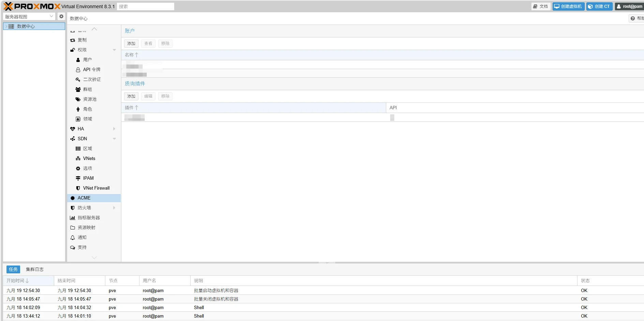Open the 资源映射 menu entry

click(94, 227)
